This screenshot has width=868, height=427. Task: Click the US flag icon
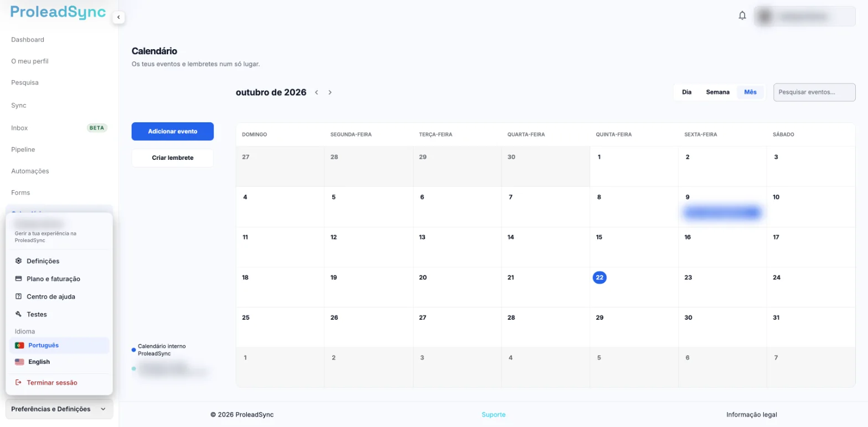(x=19, y=362)
